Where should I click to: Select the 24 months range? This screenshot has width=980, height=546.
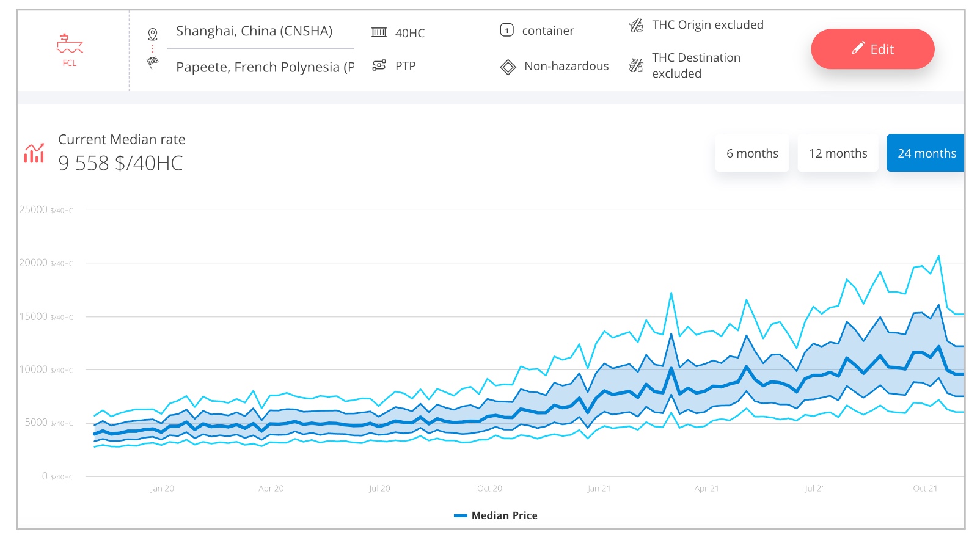click(x=925, y=153)
